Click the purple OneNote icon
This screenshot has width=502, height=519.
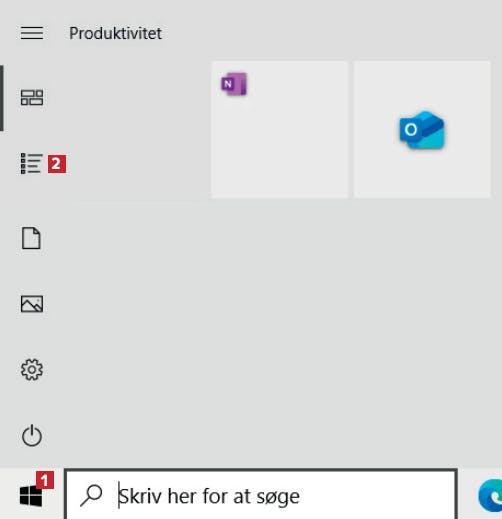tap(234, 84)
